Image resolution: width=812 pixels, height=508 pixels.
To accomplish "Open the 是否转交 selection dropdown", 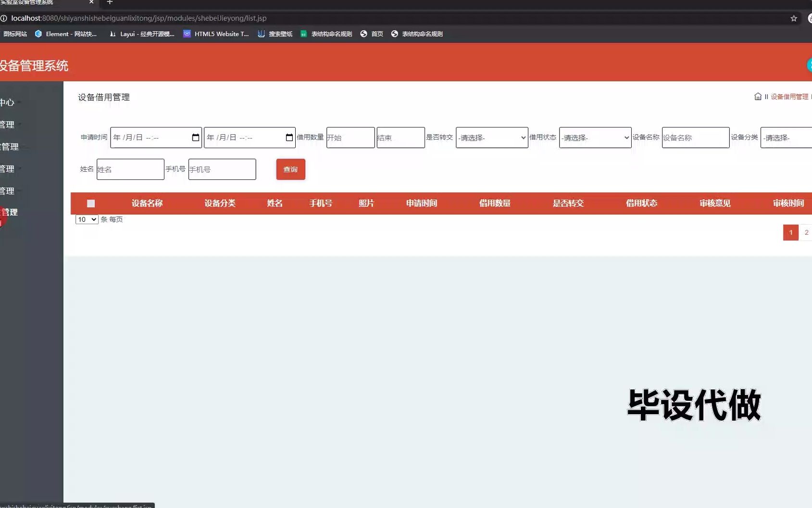I will pyautogui.click(x=491, y=138).
